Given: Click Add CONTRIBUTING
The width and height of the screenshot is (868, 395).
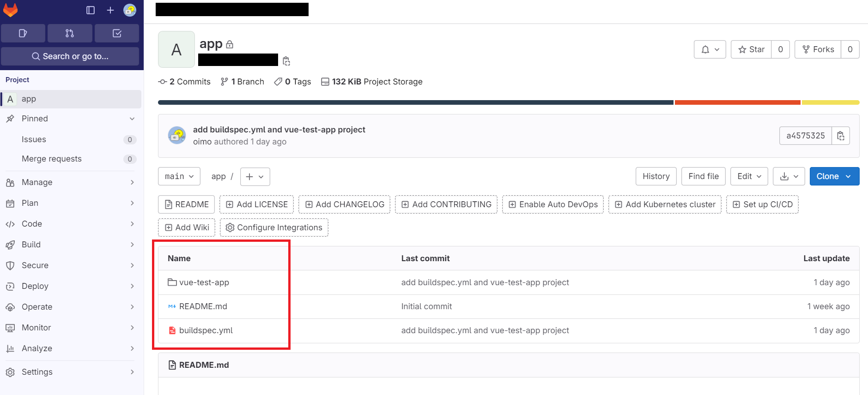Looking at the screenshot, I should 446,204.
